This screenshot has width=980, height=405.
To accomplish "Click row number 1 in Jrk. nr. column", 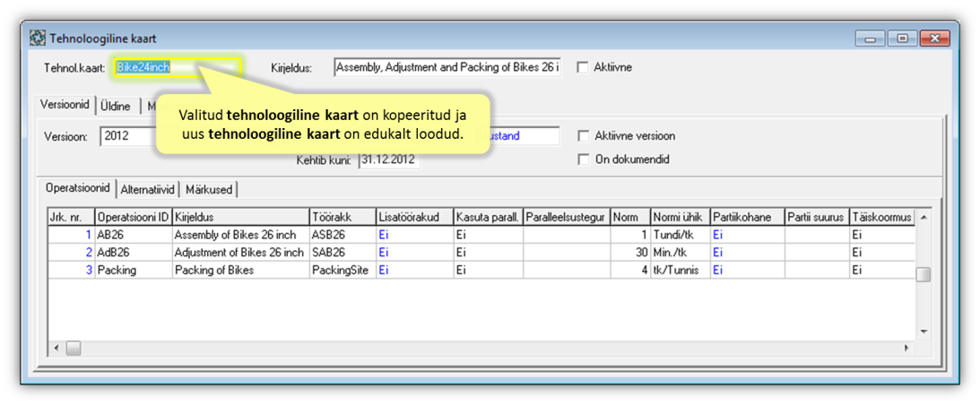I will pos(71,235).
